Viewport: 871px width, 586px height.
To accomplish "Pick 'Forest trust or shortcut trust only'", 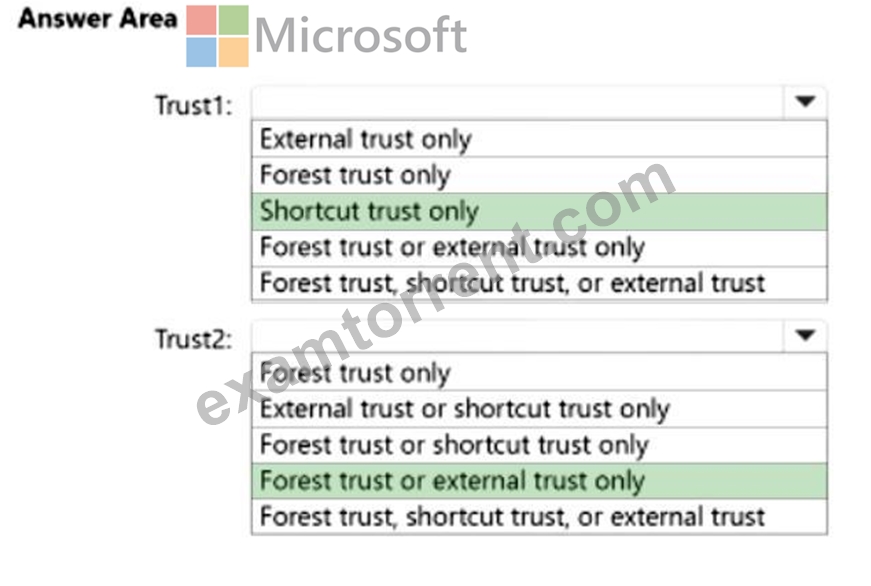I will 539,445.
